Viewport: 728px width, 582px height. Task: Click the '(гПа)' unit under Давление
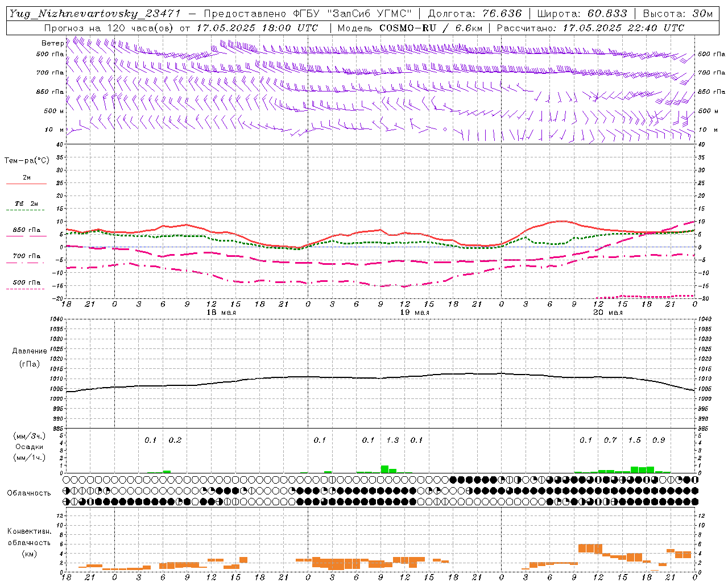coord(30,364)
